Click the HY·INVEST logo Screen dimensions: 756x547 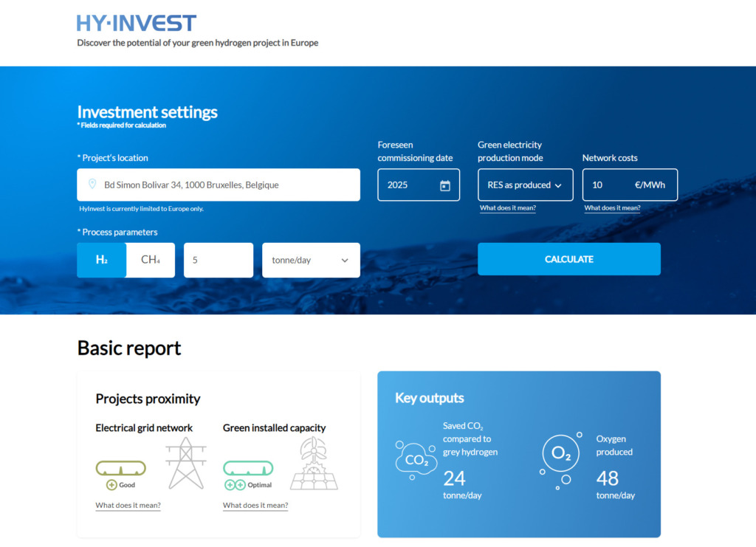tap(137, 23)
